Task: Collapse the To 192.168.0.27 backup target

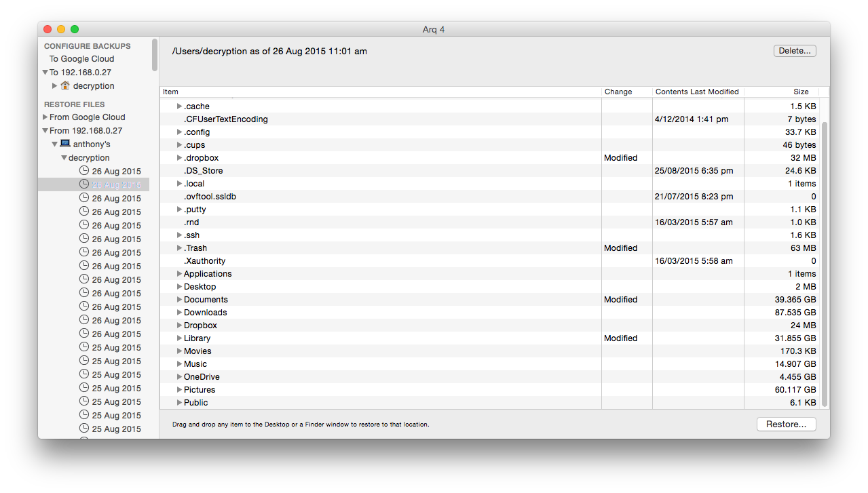Action: point(45,73)
